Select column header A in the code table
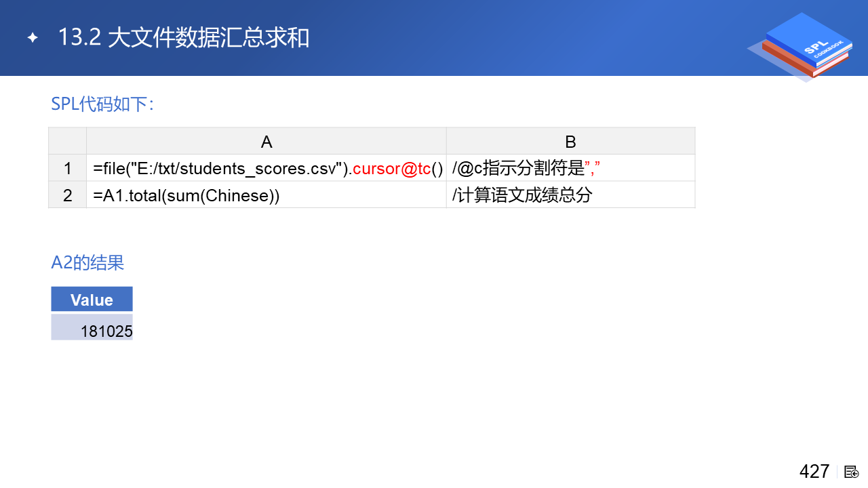Viewport: 868px width, 488px height. (267, 141)
